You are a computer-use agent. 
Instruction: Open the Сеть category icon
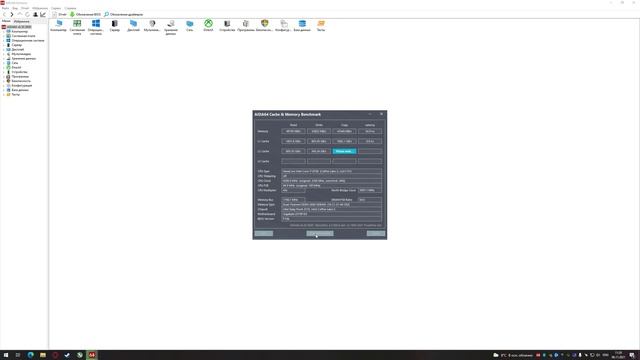click(190, 25)
